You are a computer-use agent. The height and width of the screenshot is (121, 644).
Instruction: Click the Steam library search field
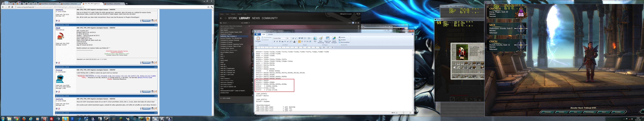(x=230, y=23)
